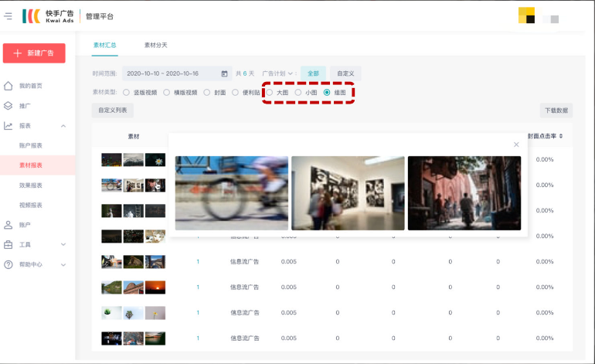Select the 大图 material type option

[270, 93]
